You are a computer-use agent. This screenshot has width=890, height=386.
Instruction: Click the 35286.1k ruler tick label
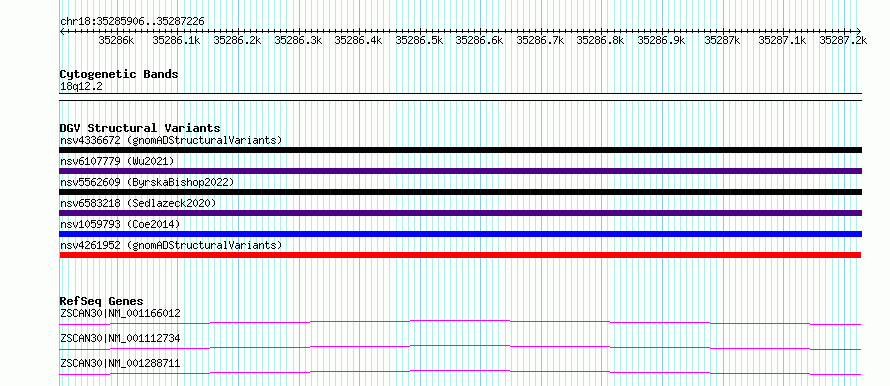click(177, 40)
